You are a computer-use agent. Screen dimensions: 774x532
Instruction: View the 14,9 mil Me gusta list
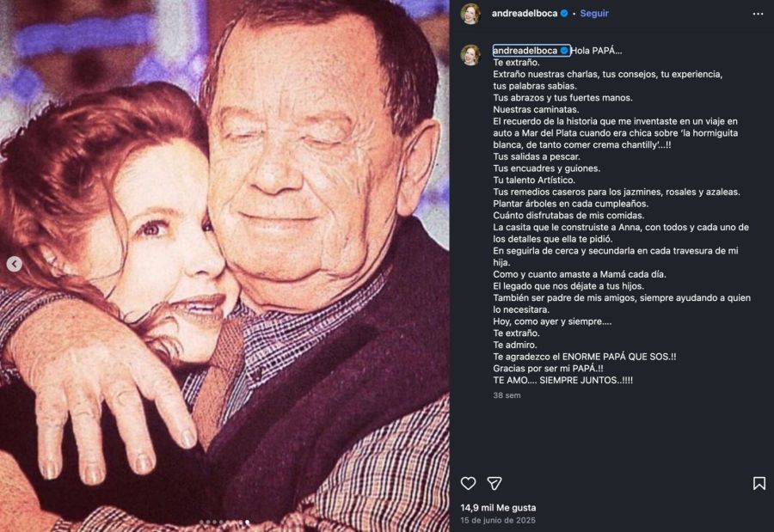498,508
